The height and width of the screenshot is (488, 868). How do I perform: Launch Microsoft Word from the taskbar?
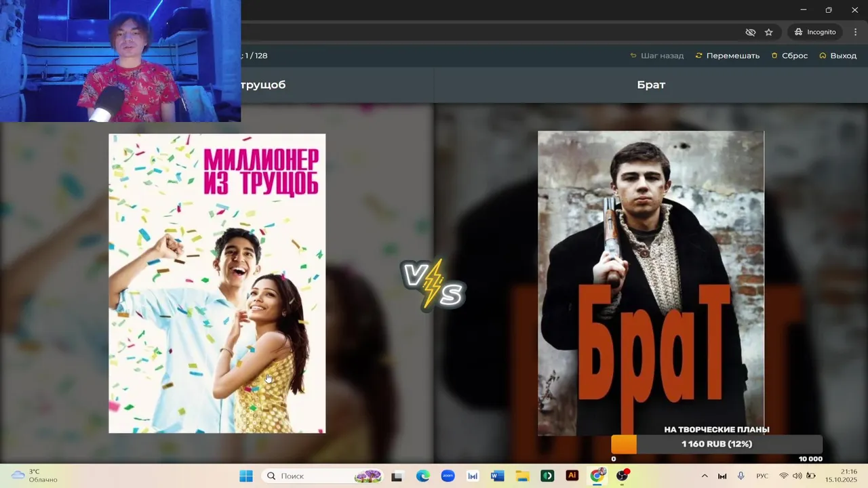click(x=497, y=476)
